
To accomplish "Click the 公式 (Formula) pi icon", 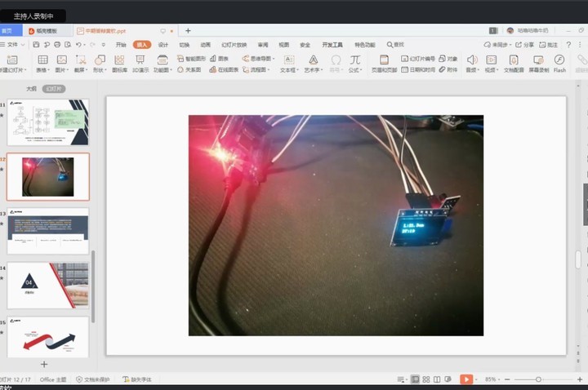I will [354, 62].
